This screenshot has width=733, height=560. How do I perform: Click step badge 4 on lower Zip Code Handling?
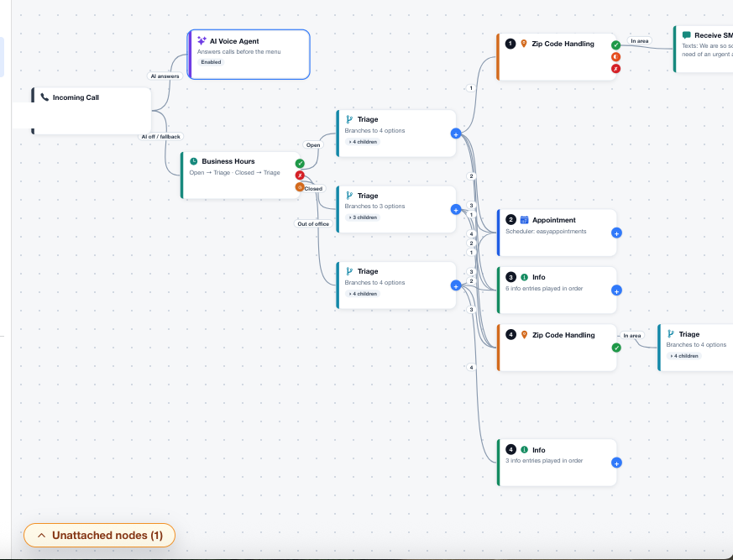pos(511,335)
